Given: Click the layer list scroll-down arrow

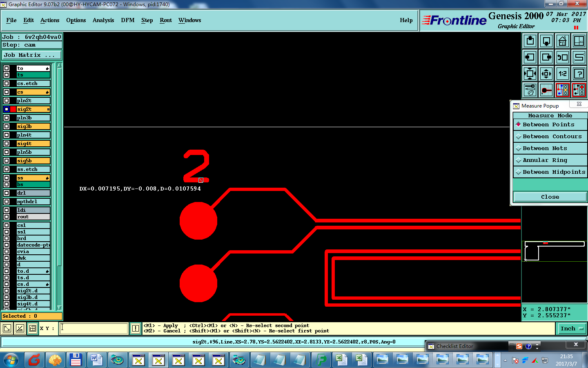Looking at the screenshot, I should click(x=59, y=307).
